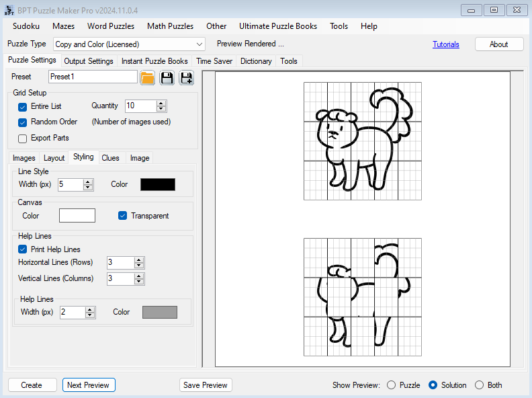Increase Horizontal Lines rows spinner
The image size is (532, 398).
click(138, 260)
